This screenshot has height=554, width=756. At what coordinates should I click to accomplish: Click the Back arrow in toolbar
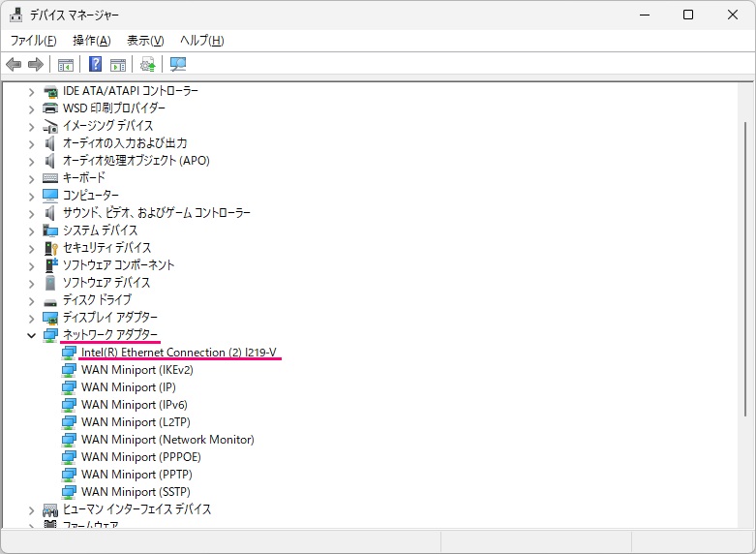(14, 65)
